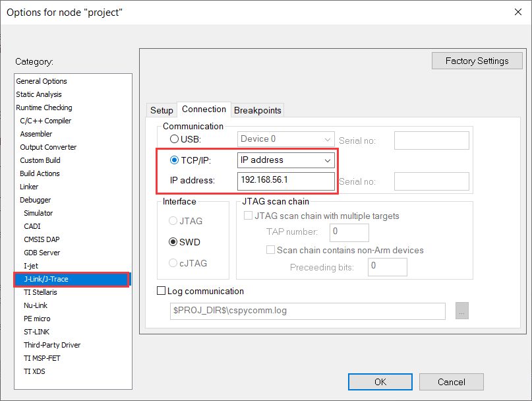Toggle Scan chain contains non-Arm devices

[270, 250]
